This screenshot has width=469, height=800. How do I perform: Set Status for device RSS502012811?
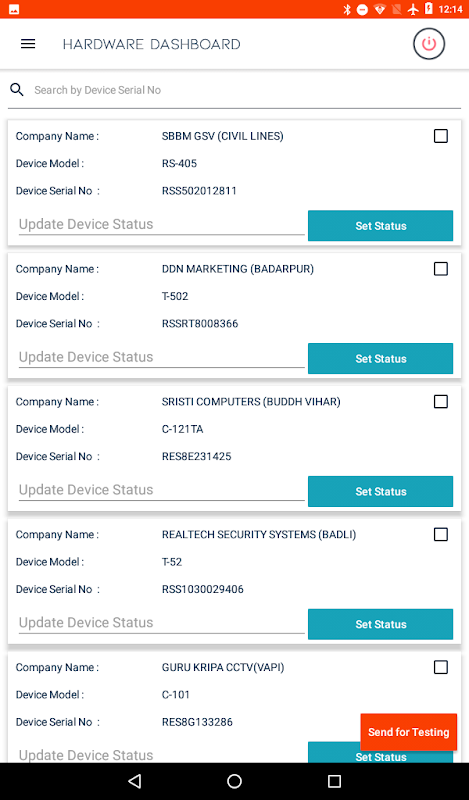[x=381, y=226]
